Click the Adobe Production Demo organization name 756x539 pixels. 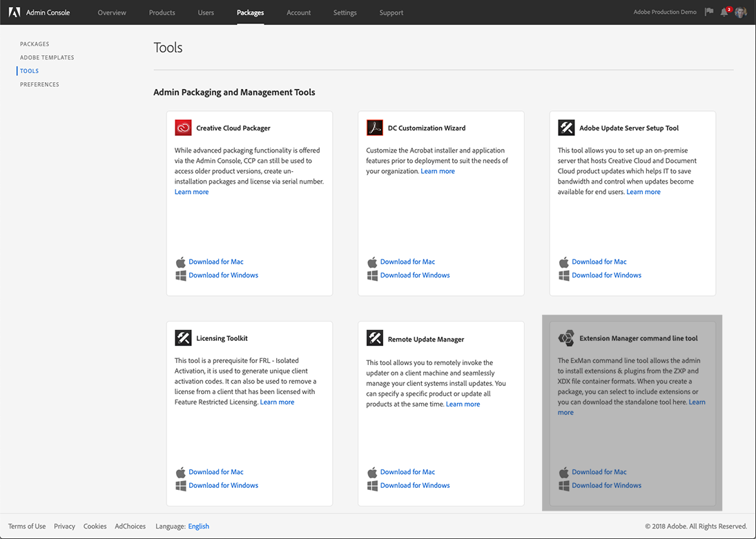coord(665,12)
